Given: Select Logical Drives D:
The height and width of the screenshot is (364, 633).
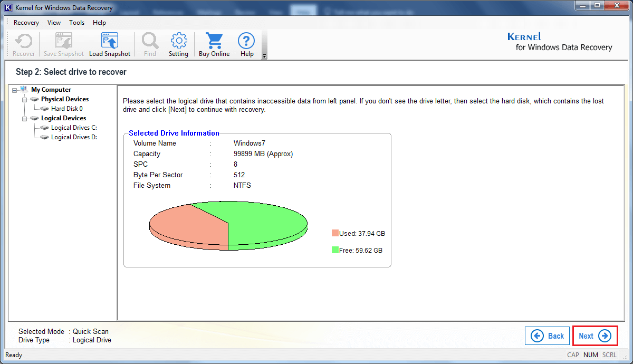Looking at the screenshot, I should [74, 137].
